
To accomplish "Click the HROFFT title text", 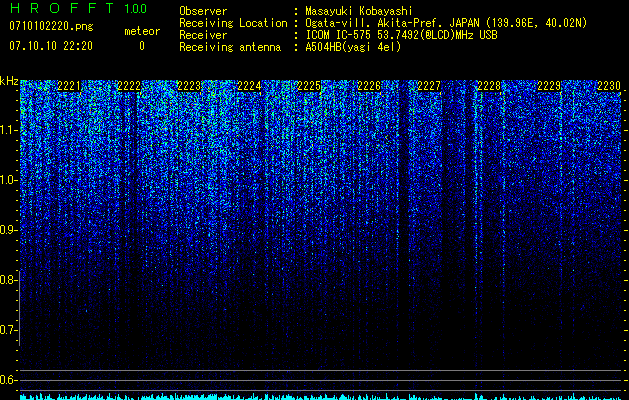I will (x=62, y=8).
